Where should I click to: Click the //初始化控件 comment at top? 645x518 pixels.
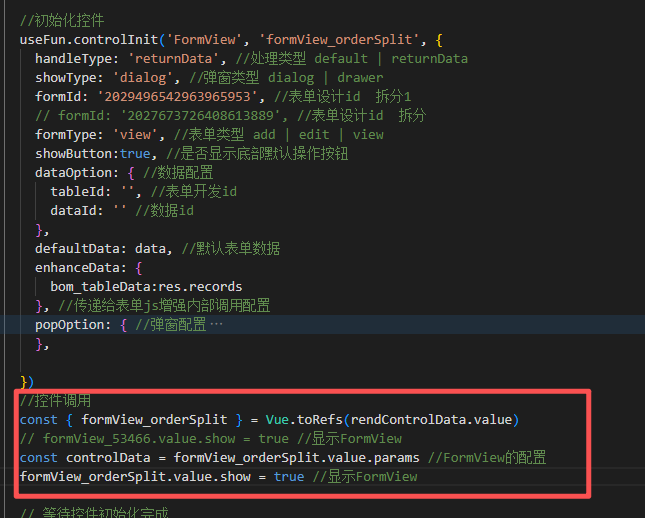pyautogui.click(x=62, y=21)
